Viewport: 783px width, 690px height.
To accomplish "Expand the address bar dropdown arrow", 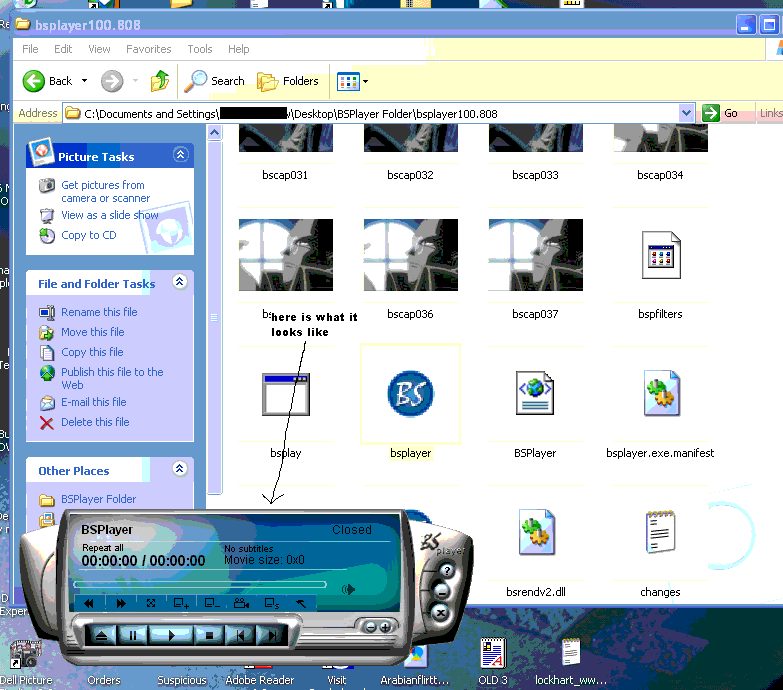I will tap(687, 113).
